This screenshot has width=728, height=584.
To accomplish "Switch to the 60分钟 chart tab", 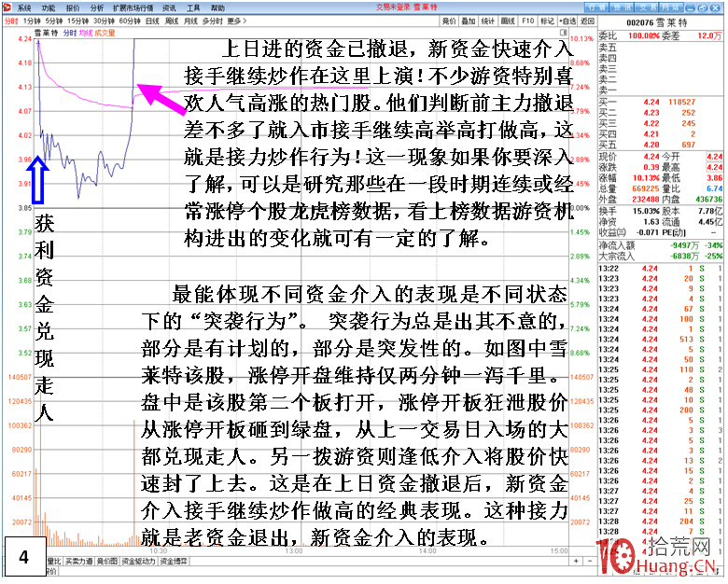I will tap(130, 21).
